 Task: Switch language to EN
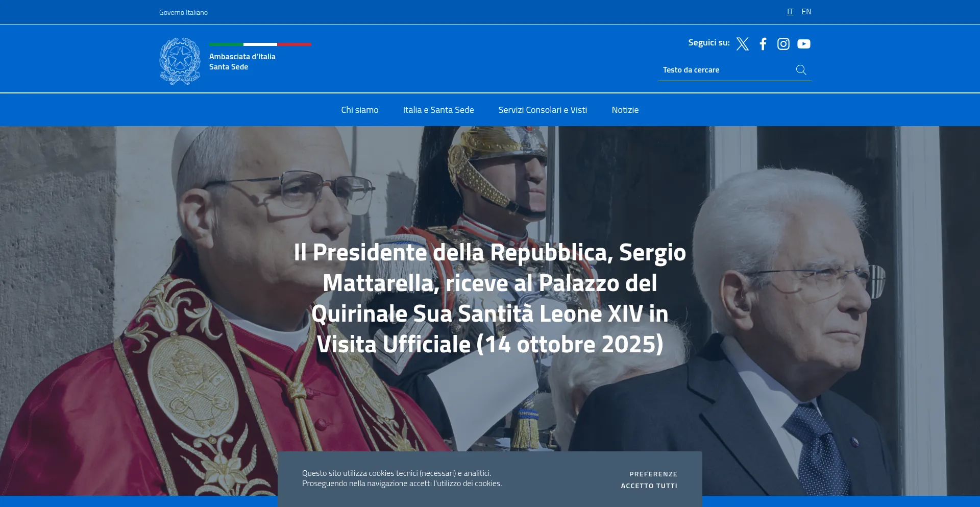pos(806,12)
